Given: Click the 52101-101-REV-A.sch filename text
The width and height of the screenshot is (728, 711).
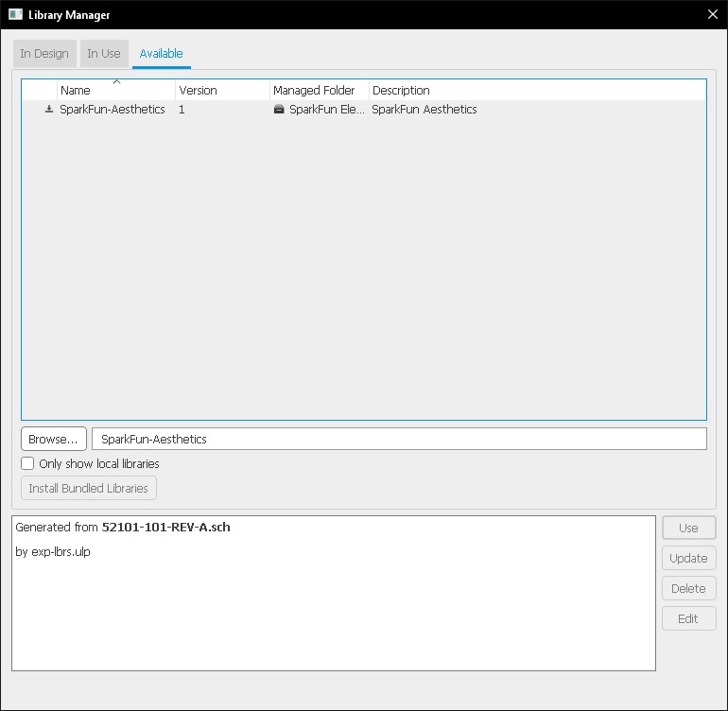Looking at the screenshot, I should coord(165,527).
